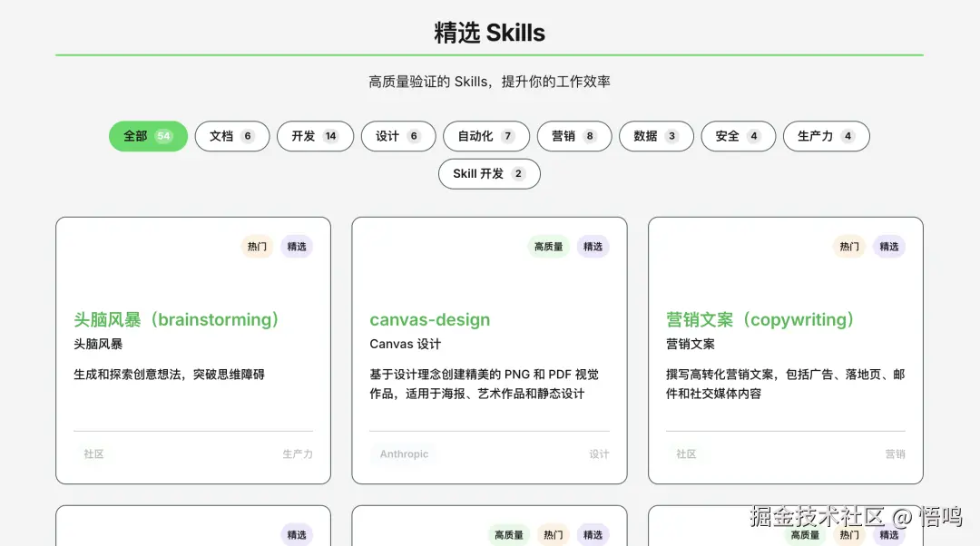Click the 社区 tag on the brainstorming card
The image size is (980, 546).
tap(93, 454)
